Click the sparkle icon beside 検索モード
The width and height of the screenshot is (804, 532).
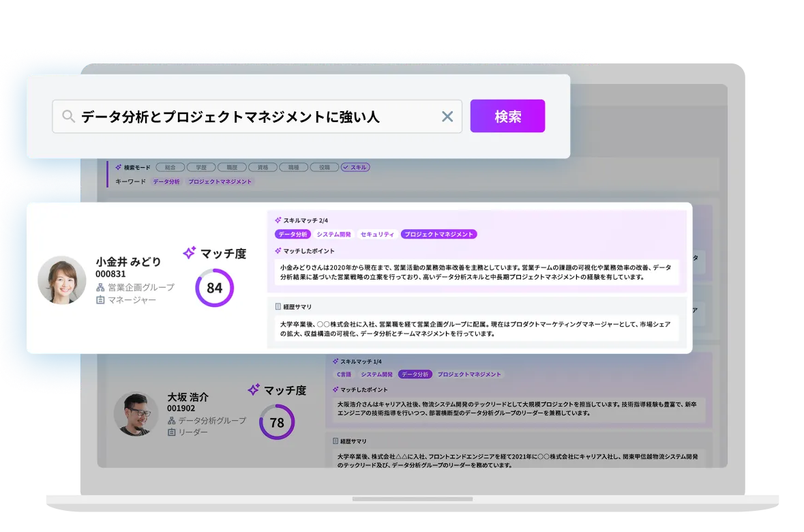pos(118,167)
